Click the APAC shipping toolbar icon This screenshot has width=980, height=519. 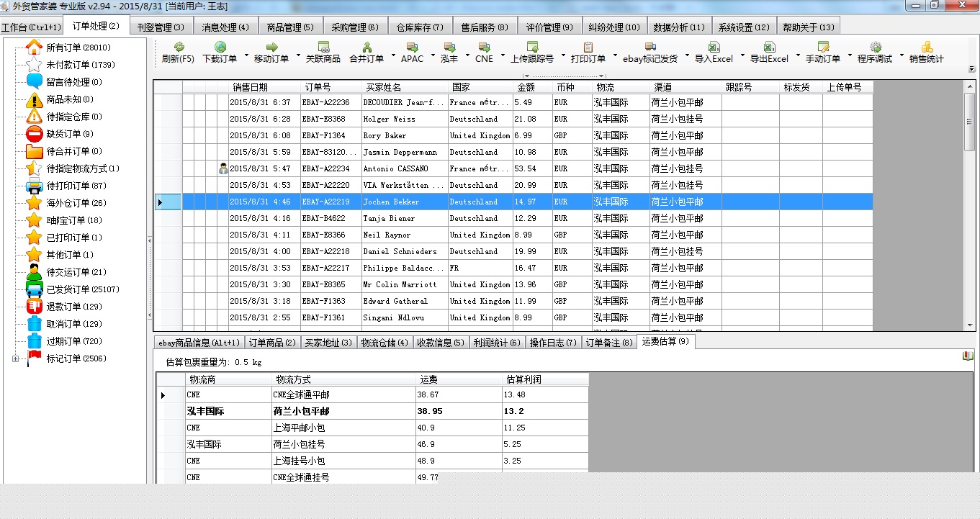(x=413, y=47)
